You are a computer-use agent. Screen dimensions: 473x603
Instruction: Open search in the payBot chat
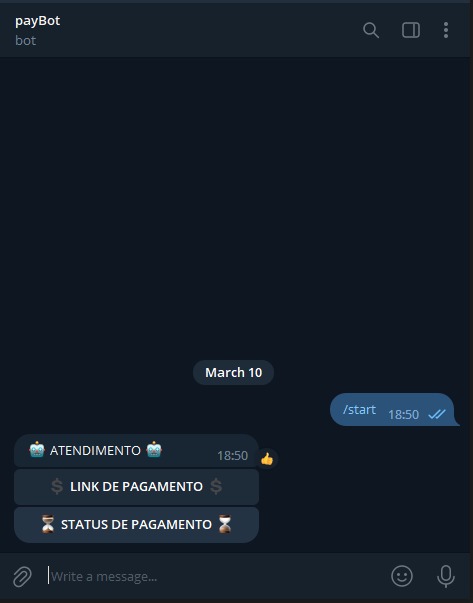[371, 30]
